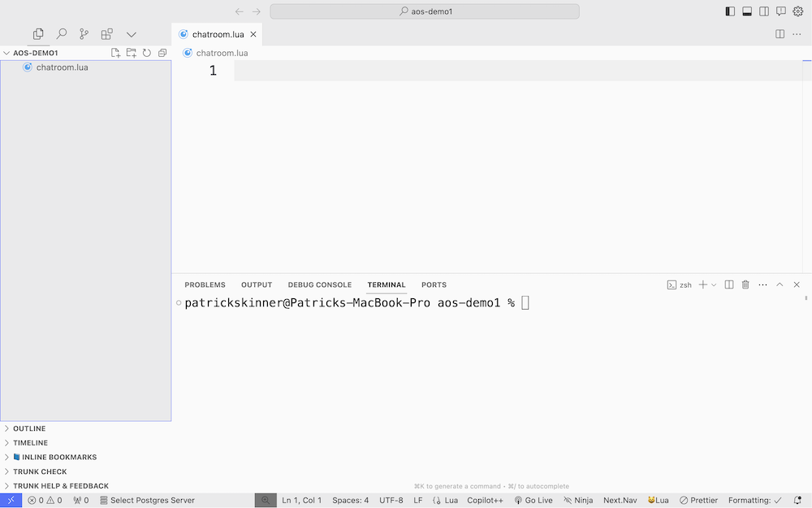The image size is (812, 508).
Task: Select the Source Control icon
Action: click(84, 34)
